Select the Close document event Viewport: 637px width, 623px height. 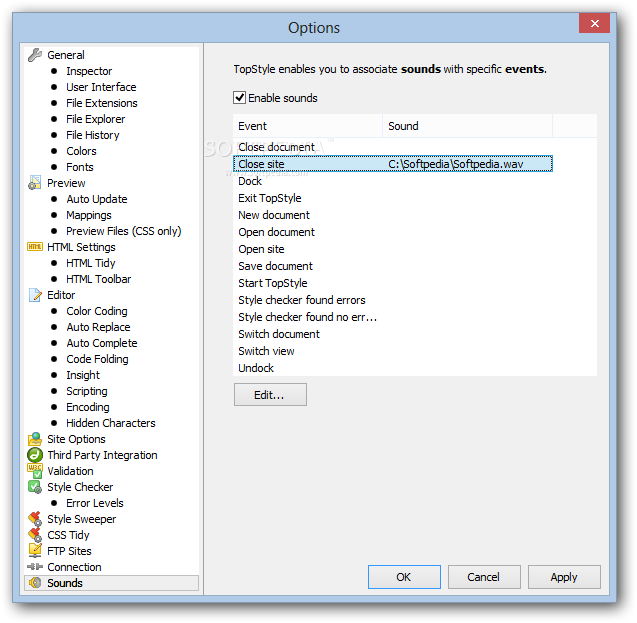pyautogui.click(x=276, y=147)
